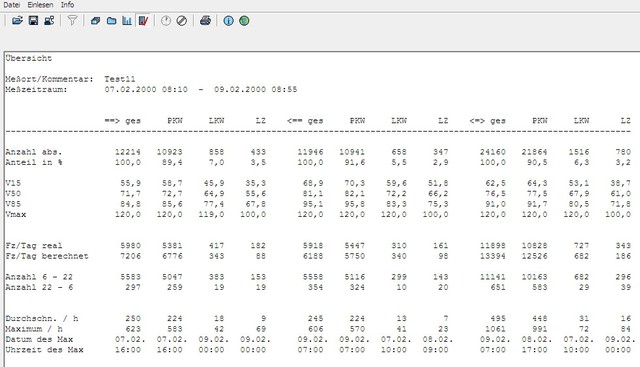The width and height of the screenshot is (640, 367).
Task: Click the value 1061 in Maximum row
Action: pyautogui.click(x=495, y=329)
